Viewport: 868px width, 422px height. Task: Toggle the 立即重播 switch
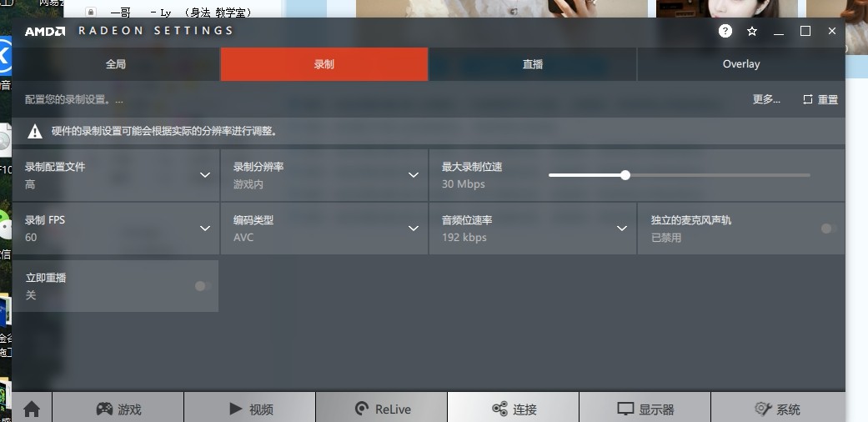pyautogui.click(x=203, y=286)
